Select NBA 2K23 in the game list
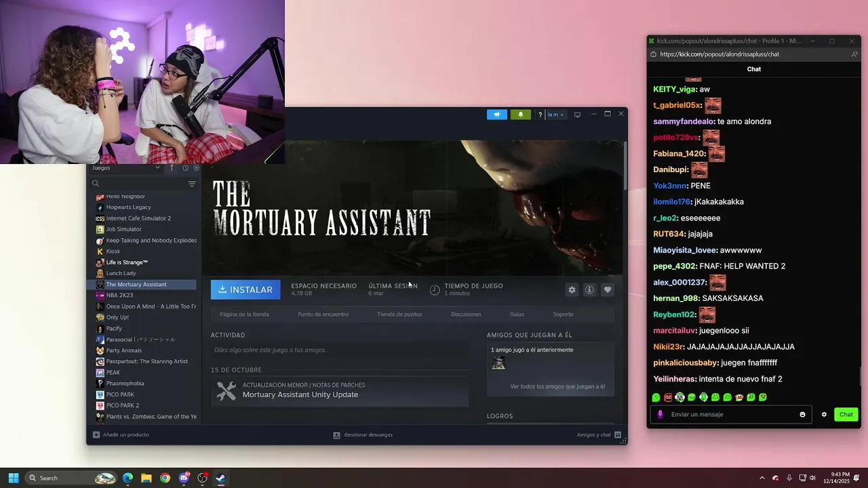Viewport: 868px width, 488px height. (119, 296)
